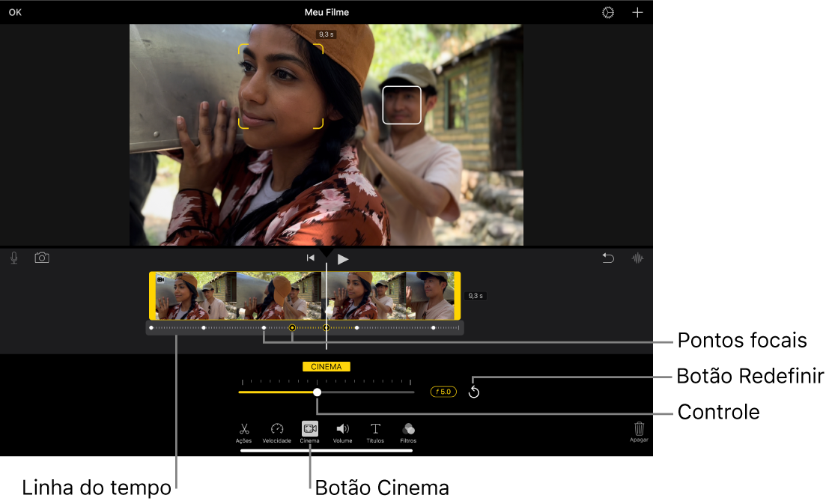Screen dimensions: 829x504
Task: Show audio waveforms icon
Action: pos(637,258)
